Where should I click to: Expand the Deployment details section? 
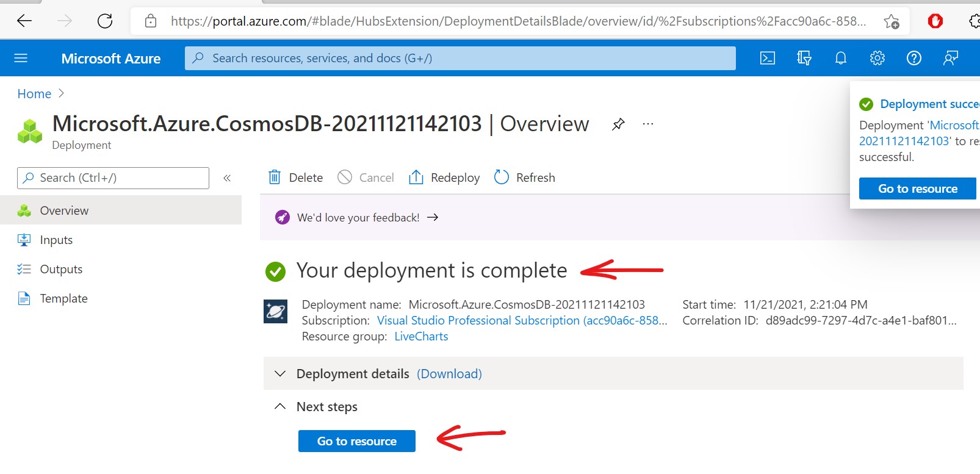[x=280, y=373]
